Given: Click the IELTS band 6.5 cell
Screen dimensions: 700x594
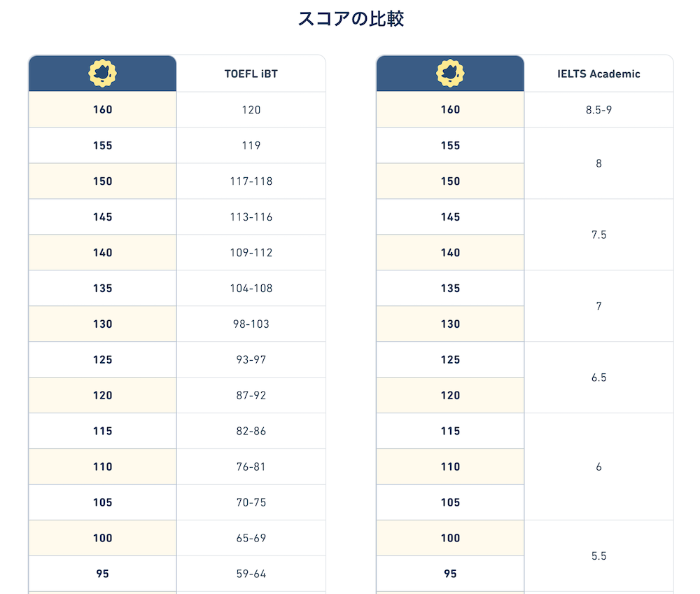Looking at the screenshot, I should [x=598, y=378].
